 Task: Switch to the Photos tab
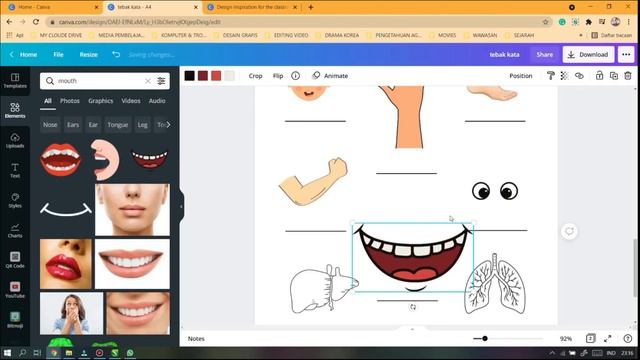(70, 101)
